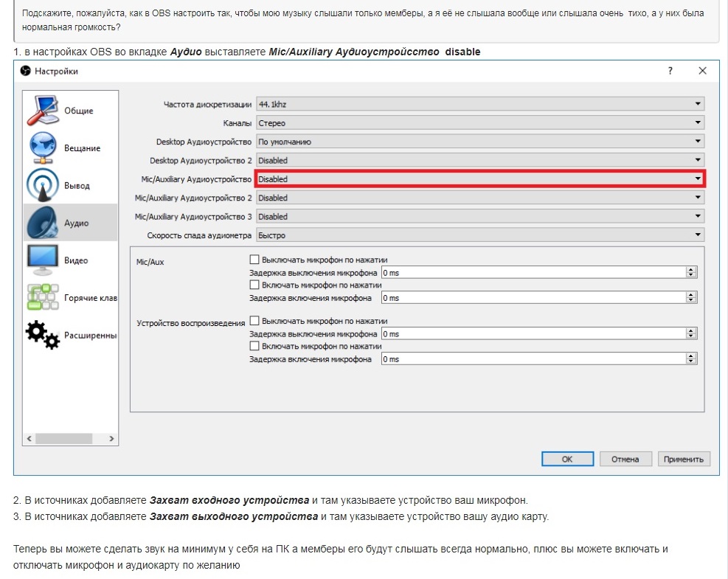Click the Каналы label
The width and height of the screenshot is (728, 579).
pos(238,123)
